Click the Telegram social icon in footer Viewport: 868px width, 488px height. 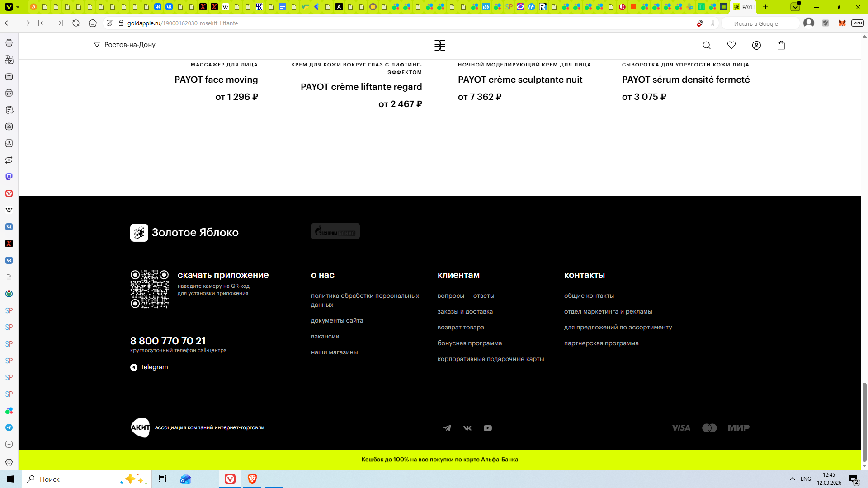coord(447,428)
